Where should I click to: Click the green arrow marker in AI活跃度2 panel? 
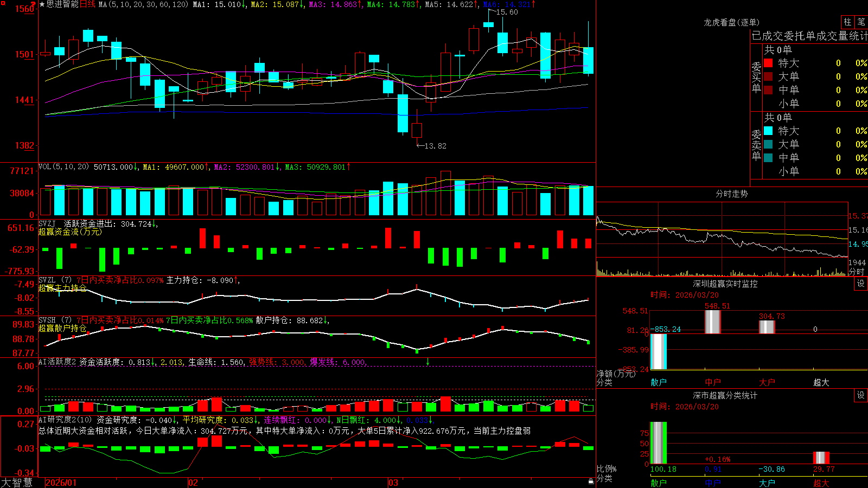[427, 361]
